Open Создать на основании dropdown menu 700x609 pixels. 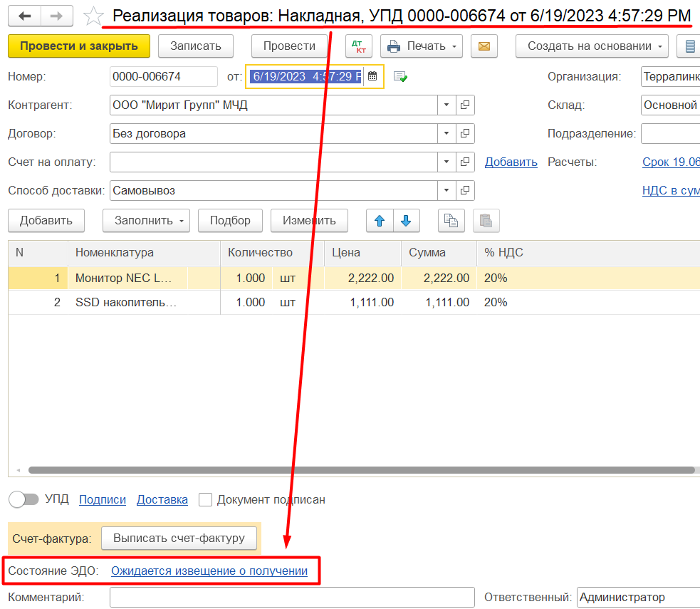point(592,46)
